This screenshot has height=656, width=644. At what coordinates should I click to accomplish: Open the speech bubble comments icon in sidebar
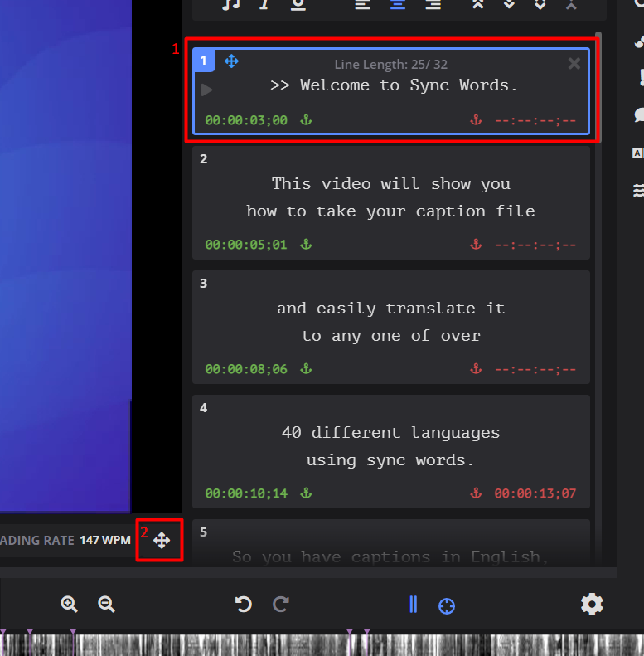(x=639, y=114)
